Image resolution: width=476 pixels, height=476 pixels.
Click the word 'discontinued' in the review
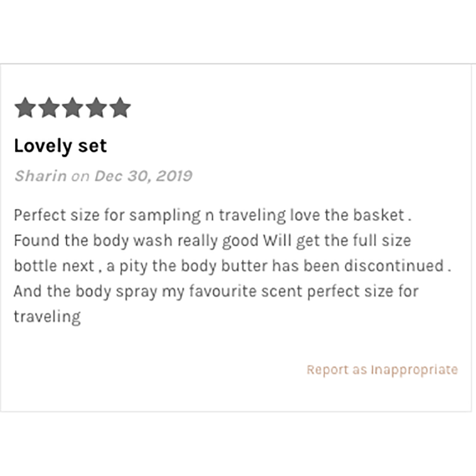(394, 266)
